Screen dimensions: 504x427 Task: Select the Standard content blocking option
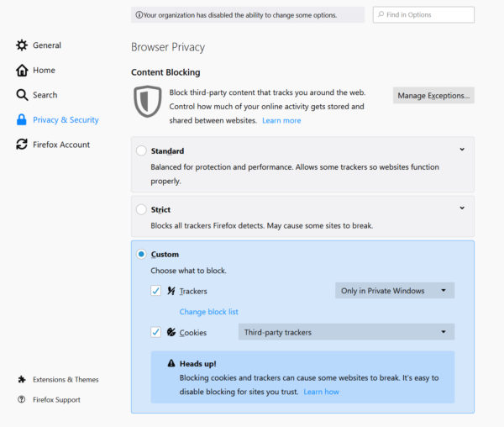141,151
